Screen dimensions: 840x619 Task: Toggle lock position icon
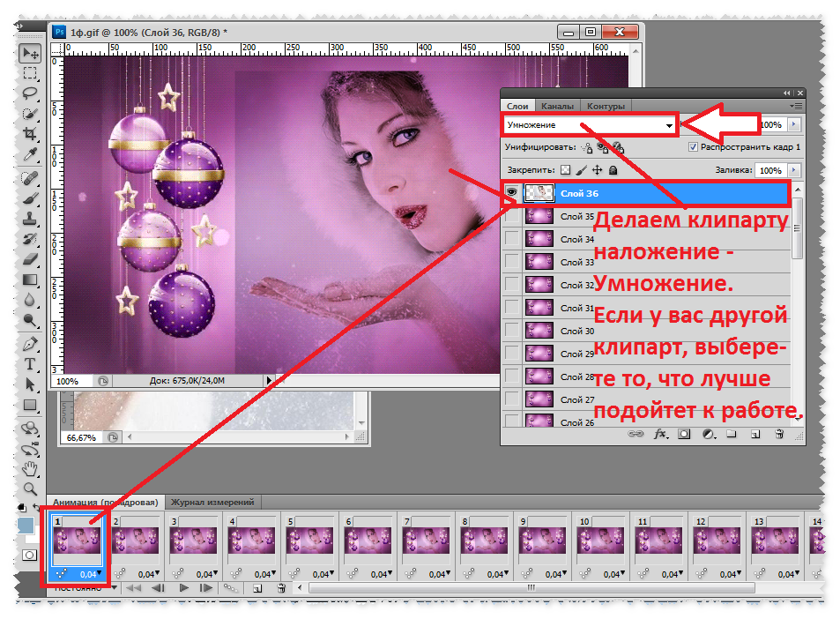coord(598,170)
